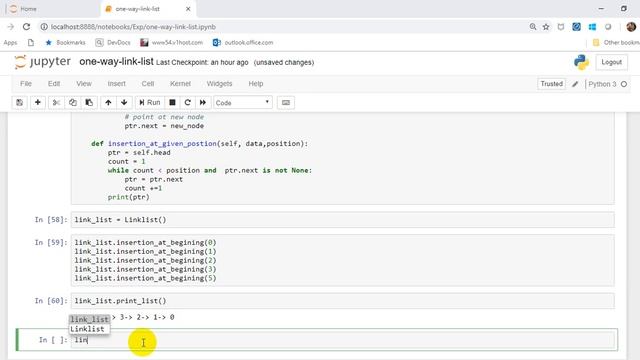Open Apps shortcut in bookmarks bar

click(10, 42)
